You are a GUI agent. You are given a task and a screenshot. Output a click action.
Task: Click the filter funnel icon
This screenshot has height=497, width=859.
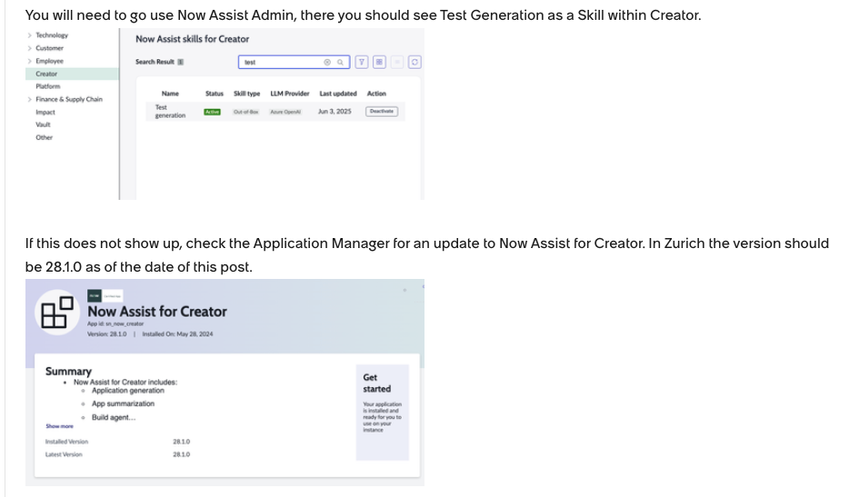362,62
